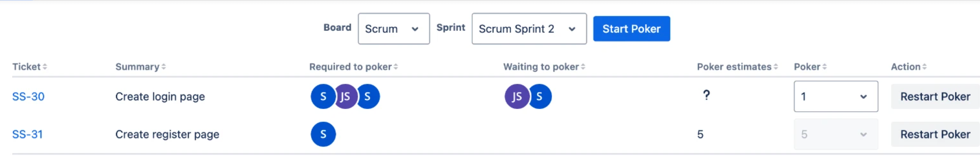Image resolution: width=980 pixels, height=166 pixels.
Task: Sort by Summary column
Action: [x=141, y=67]
